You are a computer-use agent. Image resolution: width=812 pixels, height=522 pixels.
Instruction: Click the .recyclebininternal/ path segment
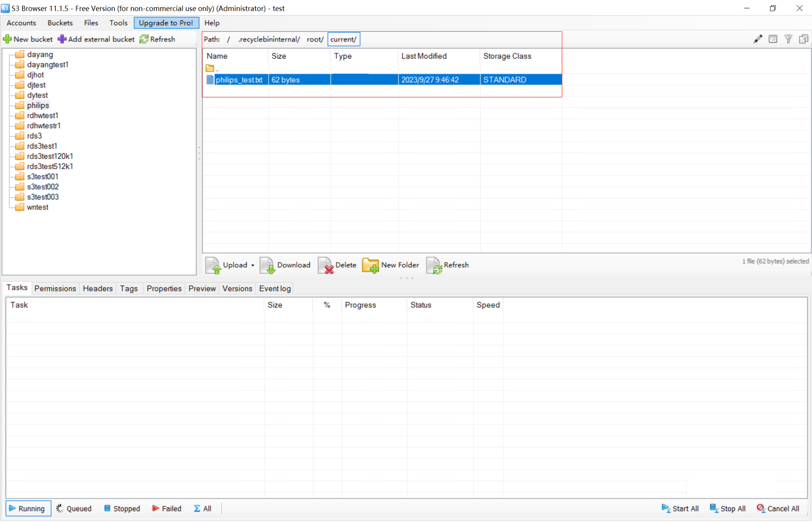pyautogui.click(x=269, y=39)
